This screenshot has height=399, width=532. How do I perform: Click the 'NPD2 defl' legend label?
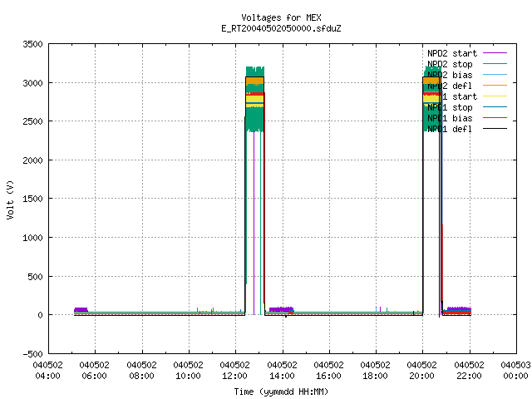coord(450,86)
